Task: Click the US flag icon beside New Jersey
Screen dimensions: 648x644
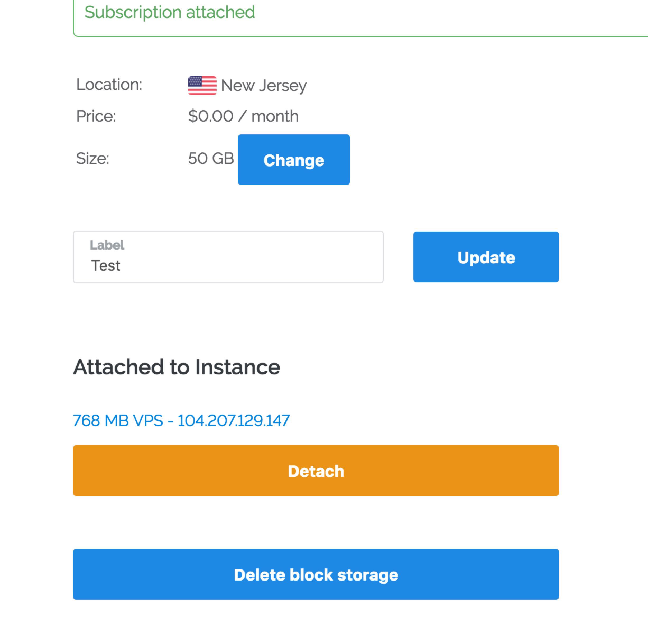Action: coord(202,86)
